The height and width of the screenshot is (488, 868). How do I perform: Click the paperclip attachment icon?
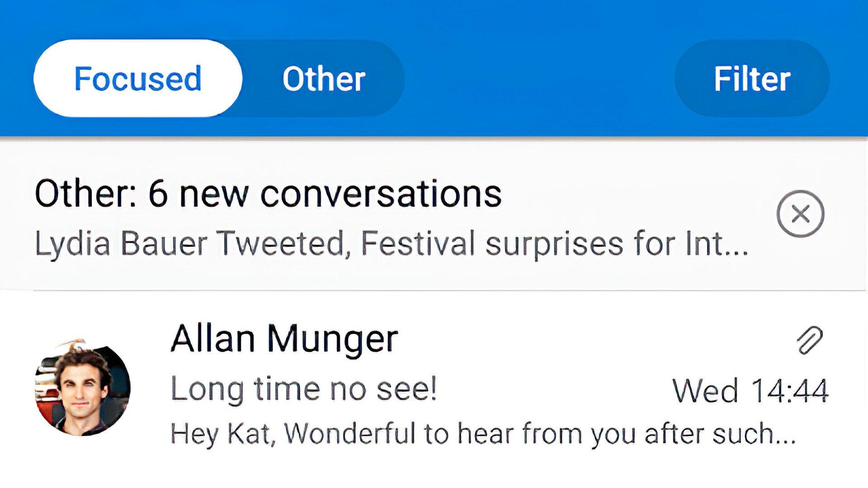click(x=810, y=340)
